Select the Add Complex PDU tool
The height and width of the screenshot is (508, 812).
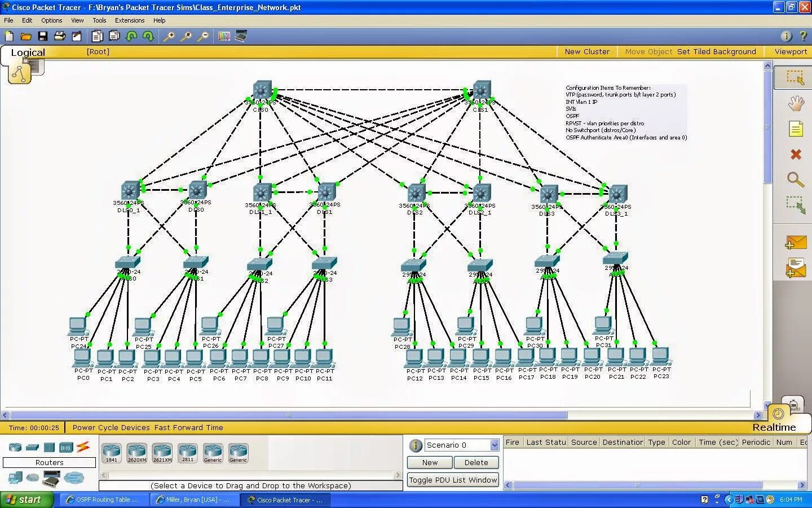click(x=796, y=266)
